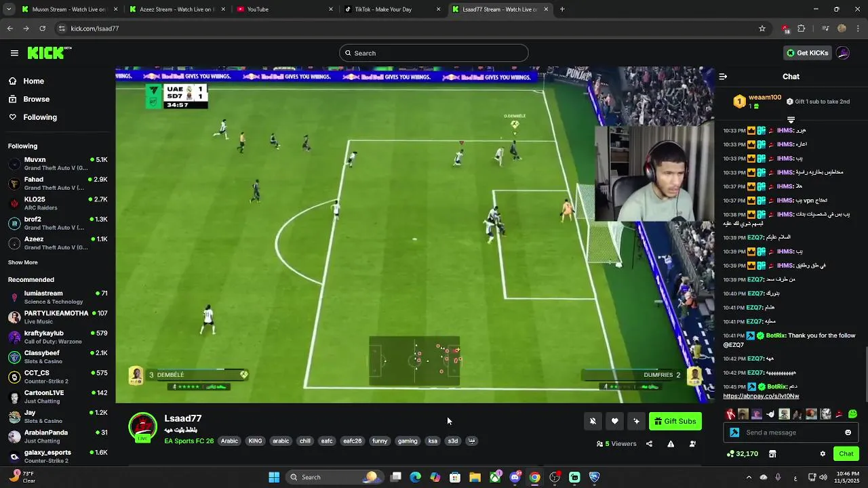Open Azeez followed channel
This screenshot has height=488, width=868.
coord(58,243)
